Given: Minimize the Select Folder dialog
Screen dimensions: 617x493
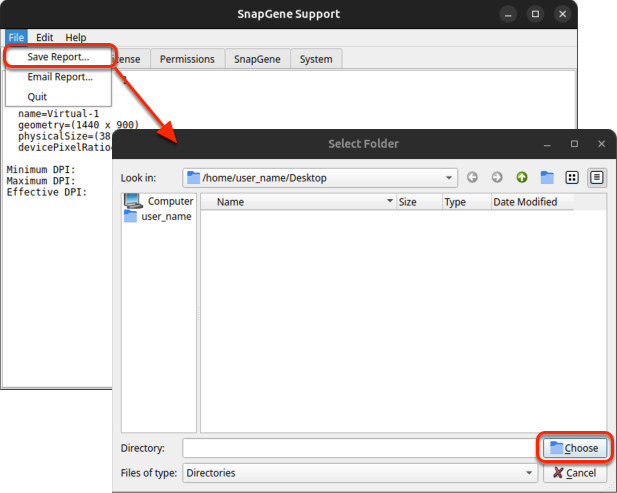Looking at the screenshot, I should [547, 144].
